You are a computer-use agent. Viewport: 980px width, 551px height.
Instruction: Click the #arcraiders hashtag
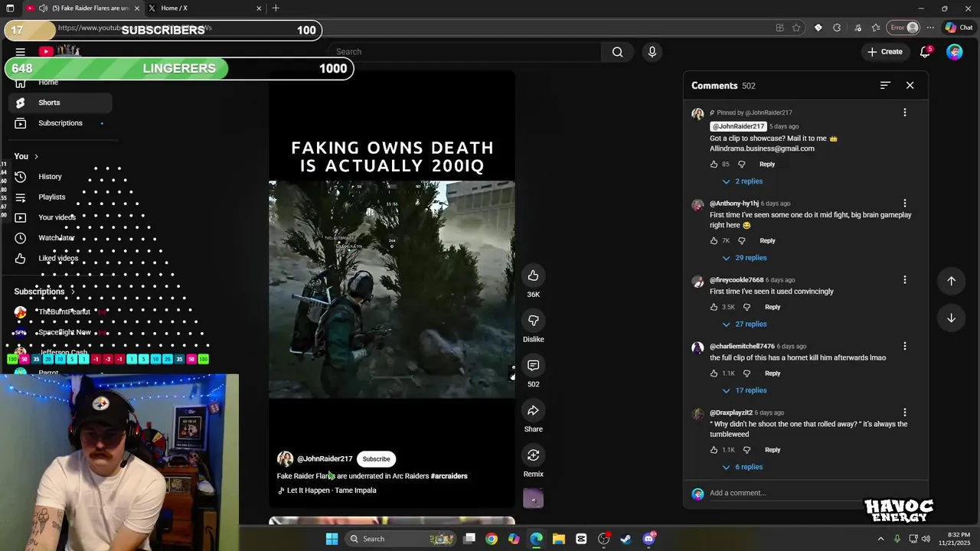click(449, 476)
